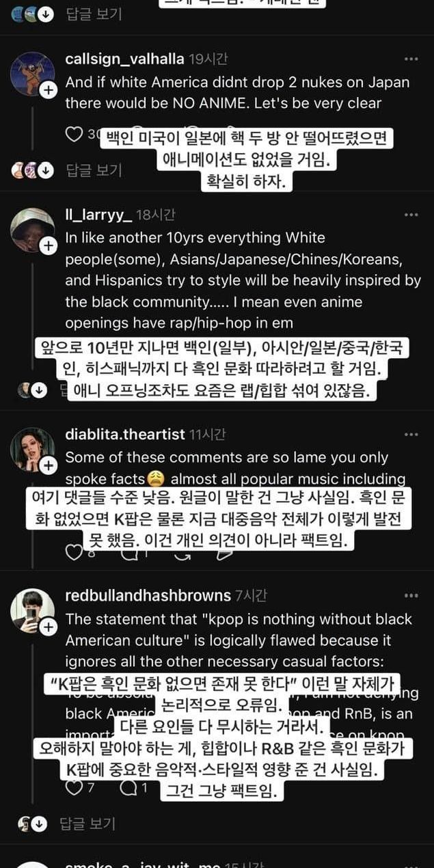Expand replies under redbullandhashbrowns' comment
The width and height of the screenshot is (434, 868).
click(87, 823)
